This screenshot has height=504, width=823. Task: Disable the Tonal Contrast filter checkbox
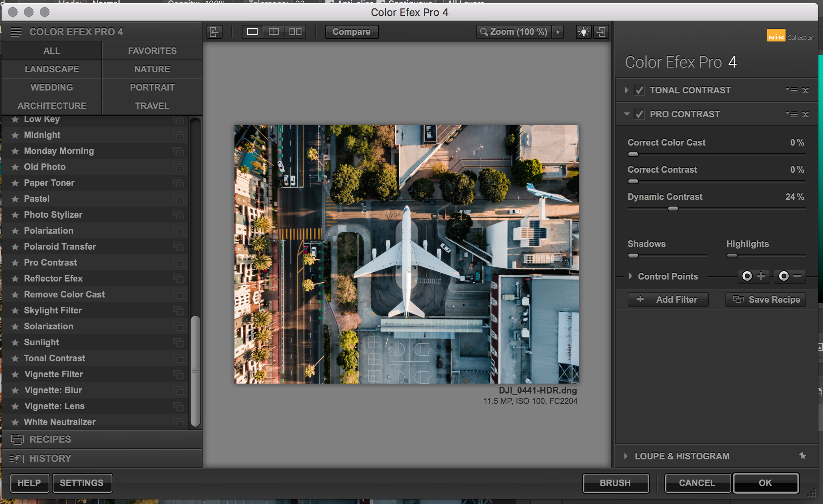pyautogui.click(x=640, y=91)
